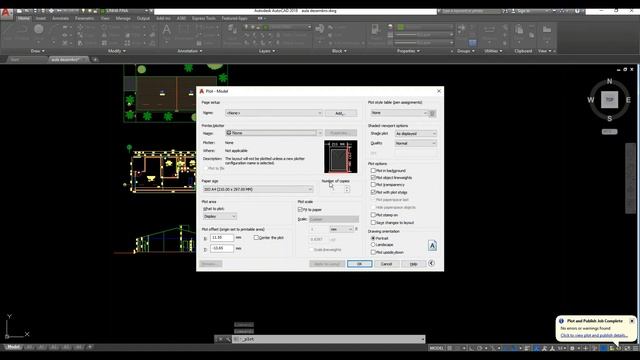Open the Shade plot dropdown
640x360 pixels.
click(x=416, y=133)
